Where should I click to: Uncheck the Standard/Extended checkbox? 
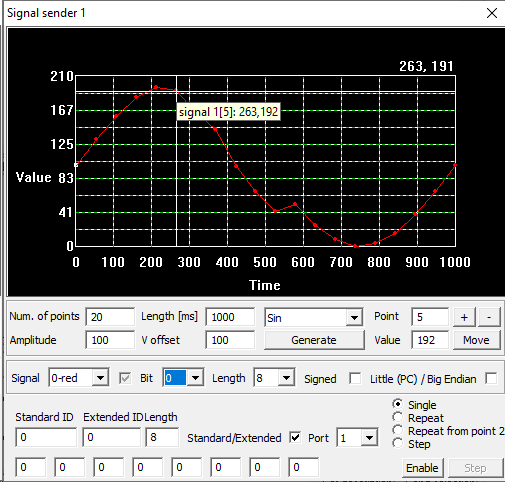coord(295,437)
